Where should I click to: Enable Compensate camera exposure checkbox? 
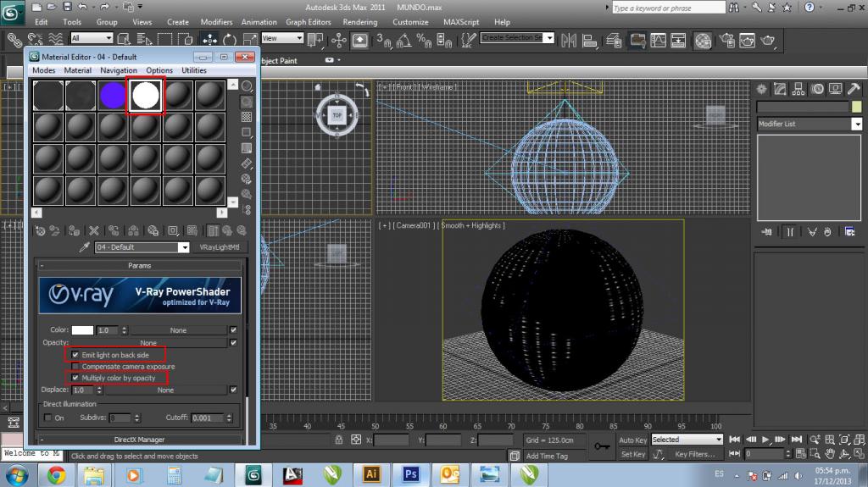coord(75,367)
